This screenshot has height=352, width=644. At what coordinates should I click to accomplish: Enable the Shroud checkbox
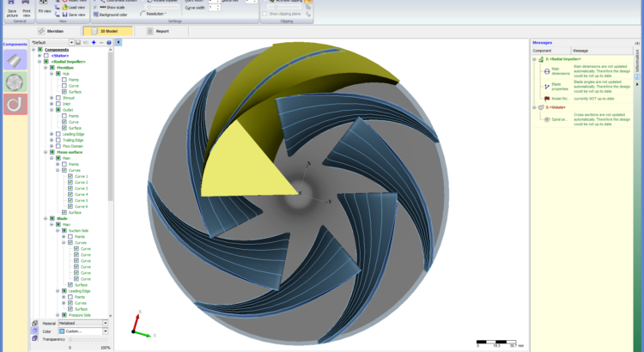click(58, 98)
